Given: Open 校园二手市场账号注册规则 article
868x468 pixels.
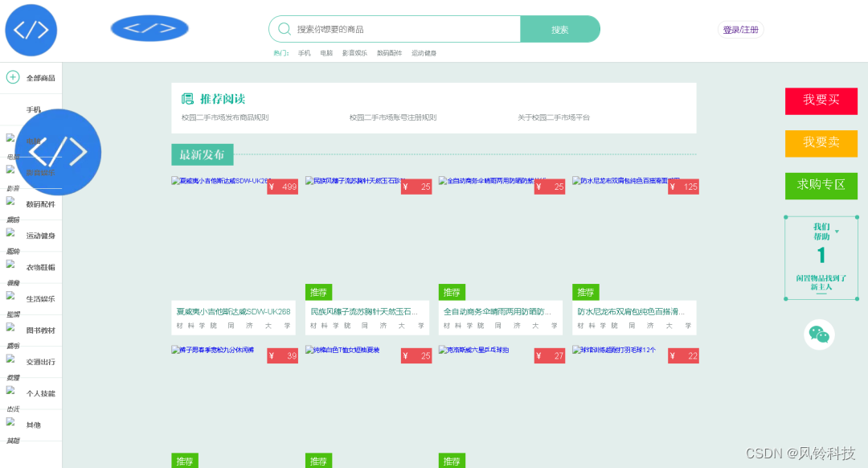Looking at the screenshot, I should pos(393,117).
